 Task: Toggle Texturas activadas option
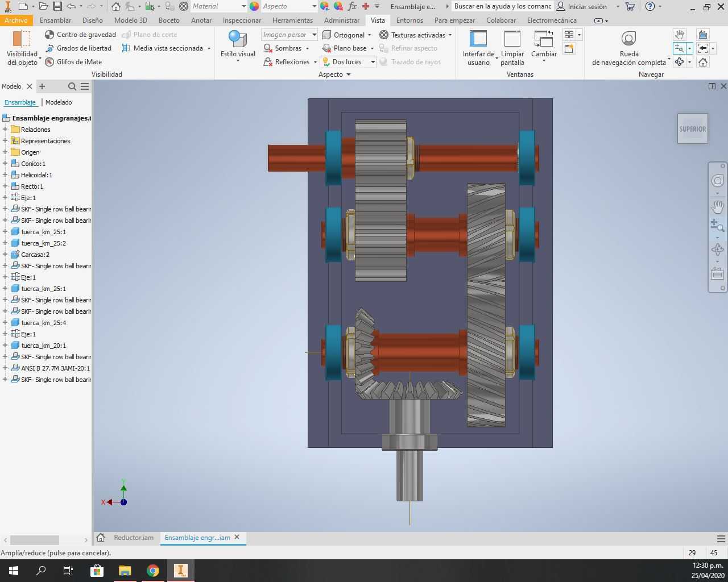[x=415, y=35]
